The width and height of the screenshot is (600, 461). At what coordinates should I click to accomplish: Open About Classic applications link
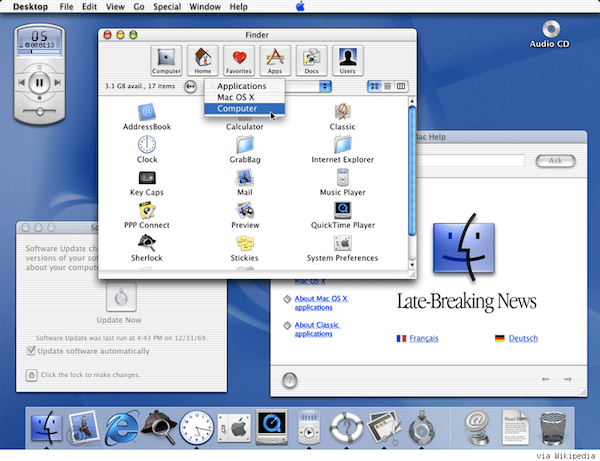pos(317,329)
